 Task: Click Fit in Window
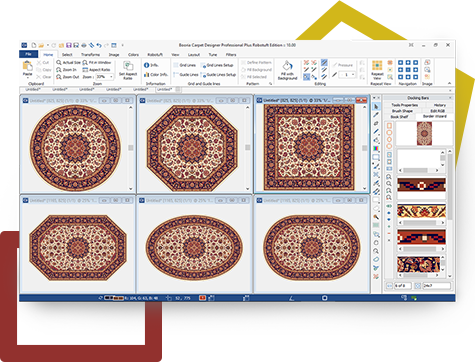point(97,62)
